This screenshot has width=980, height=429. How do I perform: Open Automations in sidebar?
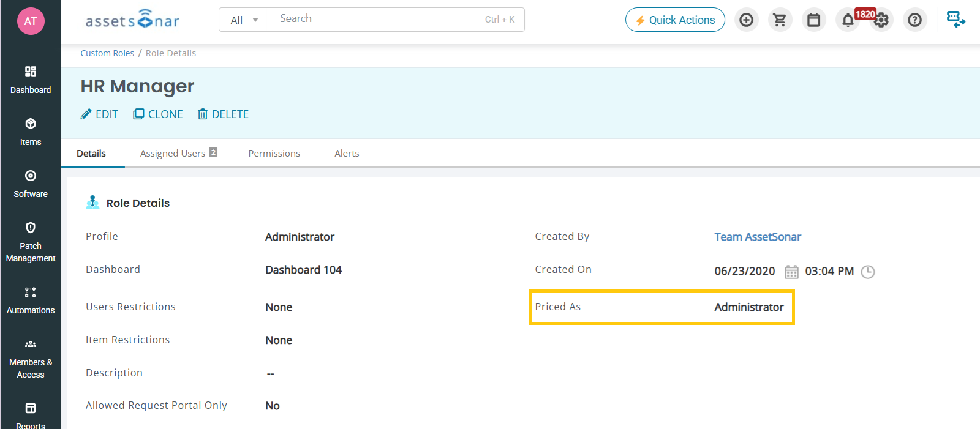click(x=31, y=300)
